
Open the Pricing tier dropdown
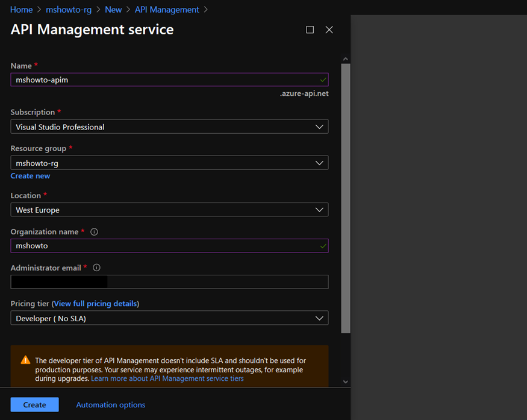(169, 318)
